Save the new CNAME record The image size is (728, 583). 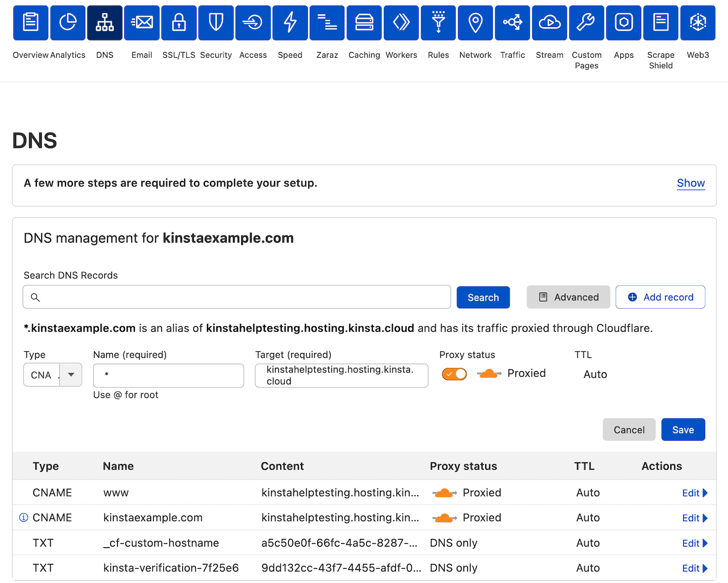[683, 429]
